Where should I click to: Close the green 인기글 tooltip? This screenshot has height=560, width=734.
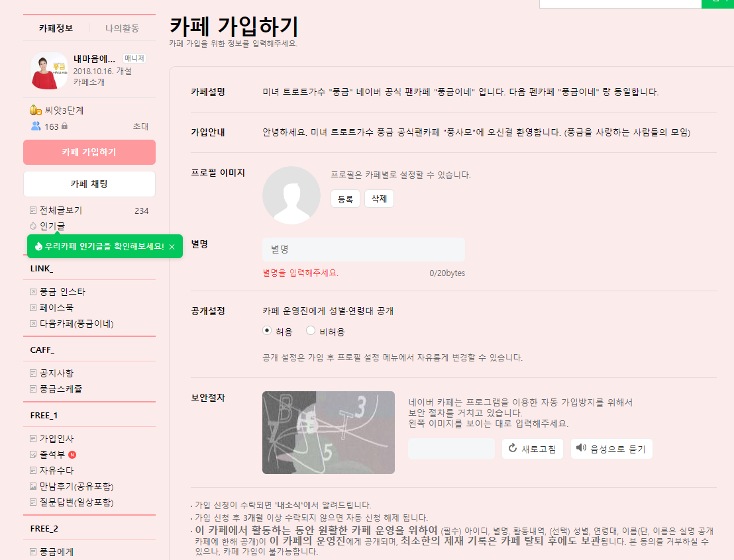click(x=172, y=247)
